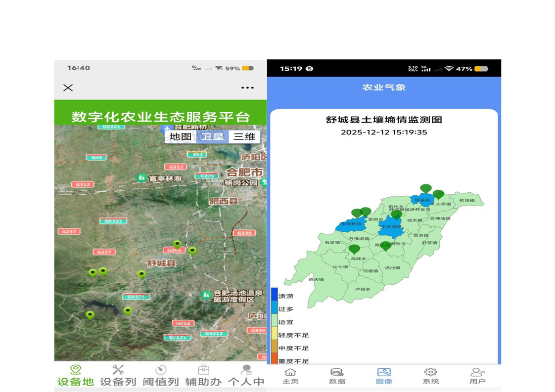Open the 个人中 personal center tab

(246, 376)
